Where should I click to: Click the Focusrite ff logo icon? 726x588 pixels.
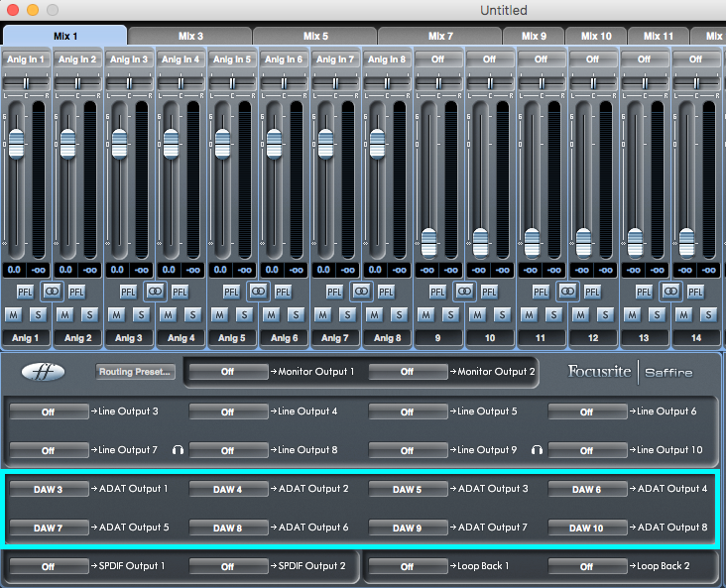pos(43,372)
